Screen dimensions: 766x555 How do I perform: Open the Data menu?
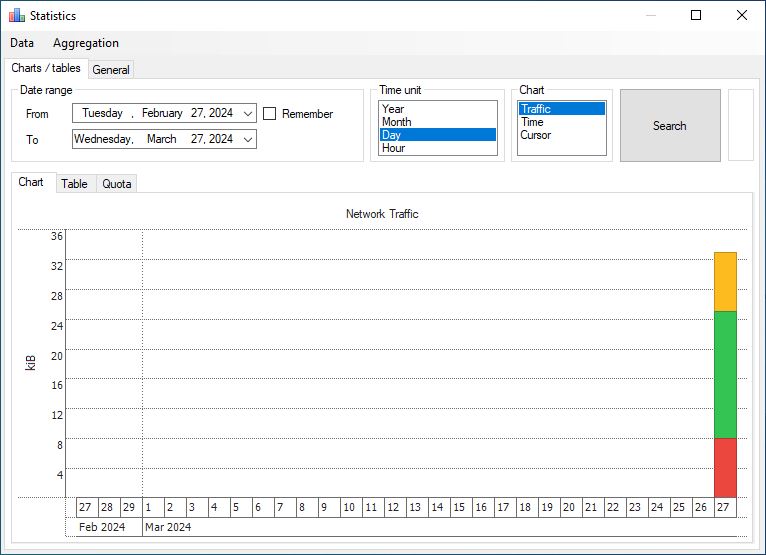(x=22, y=43)
